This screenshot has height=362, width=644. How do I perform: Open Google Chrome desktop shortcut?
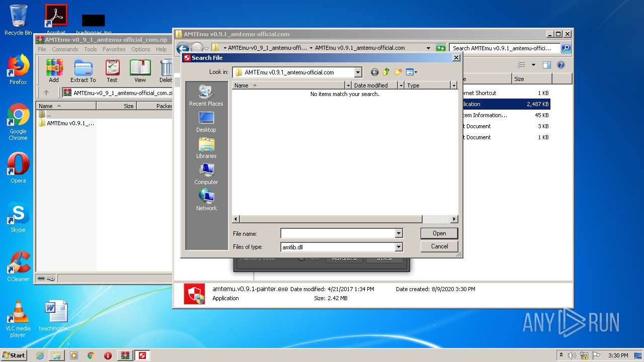click(18, 122)
